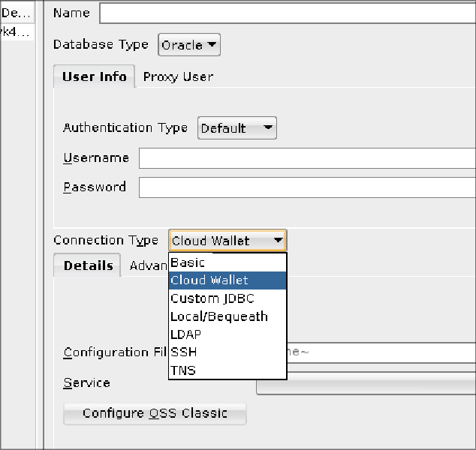Collapse the Connection Type combo box
Viewport: 476px width, 450px height.
227,241
